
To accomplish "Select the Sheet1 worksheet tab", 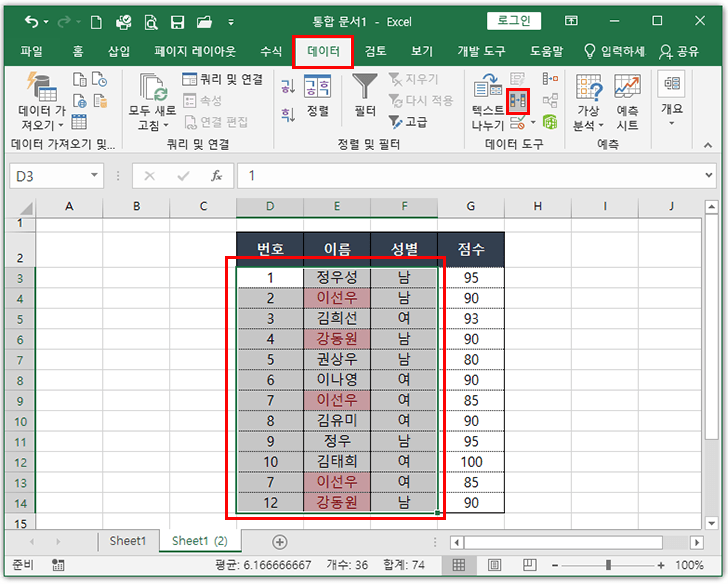I will click(128, 541).
